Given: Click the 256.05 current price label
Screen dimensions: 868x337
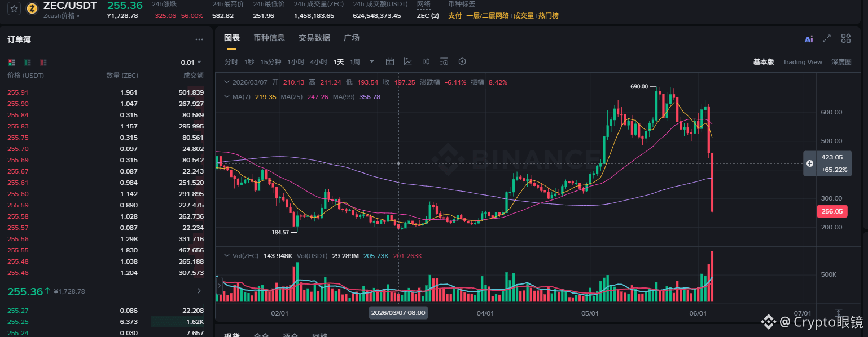Looking at the screenshot, I should pyautogui.click(x=832, y=212).
